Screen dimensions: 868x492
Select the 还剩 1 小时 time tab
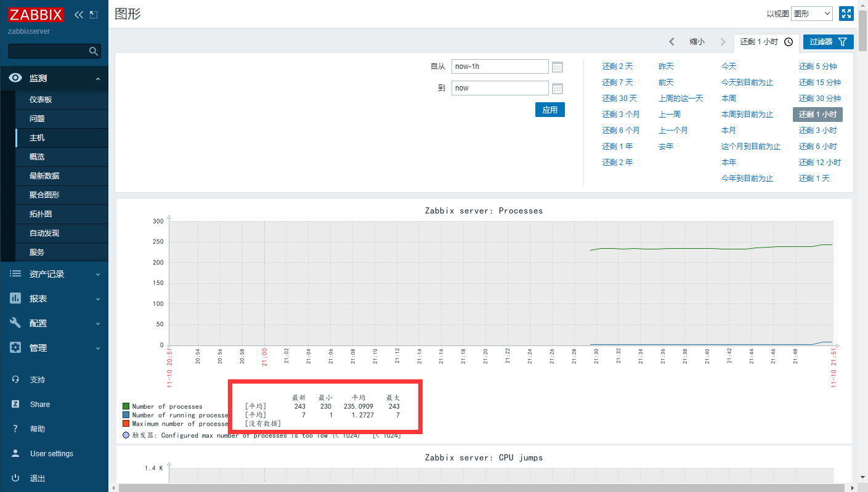[x=766, y=42]
